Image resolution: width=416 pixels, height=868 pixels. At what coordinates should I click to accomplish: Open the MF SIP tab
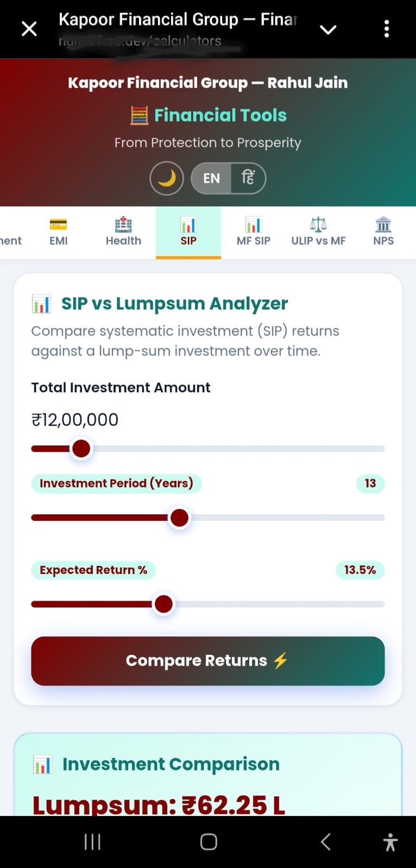click(x=254, y=232)
